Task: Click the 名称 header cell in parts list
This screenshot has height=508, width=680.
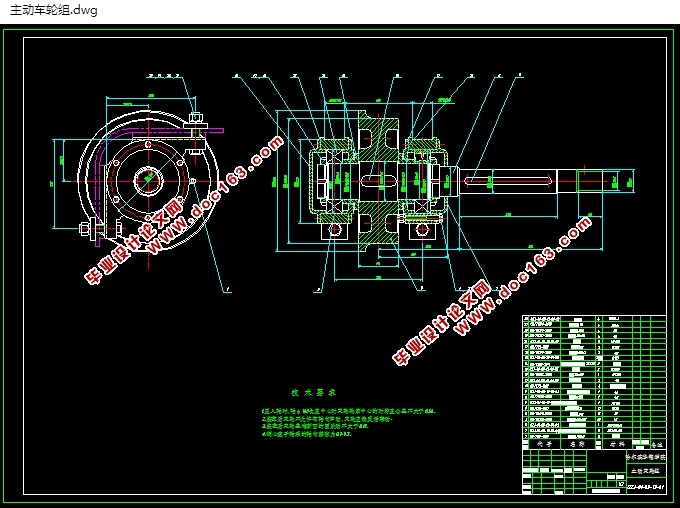Action: [578, 444]
